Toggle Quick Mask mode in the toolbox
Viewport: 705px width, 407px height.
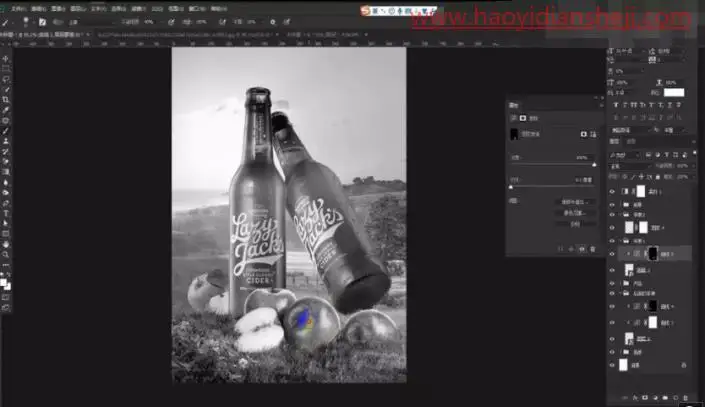[x=6, y=298]
